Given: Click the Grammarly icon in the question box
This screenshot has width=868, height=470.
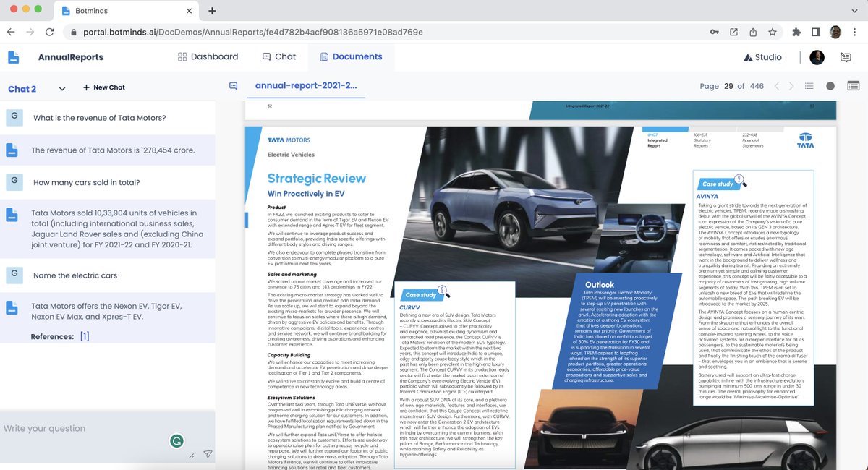Looking at the screenshot, I should (176, 440).
